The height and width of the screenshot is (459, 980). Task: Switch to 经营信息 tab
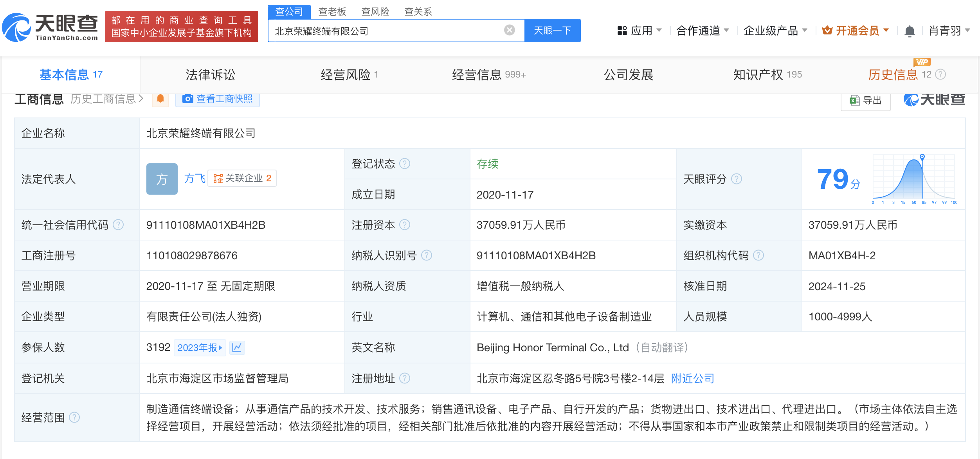489,74
